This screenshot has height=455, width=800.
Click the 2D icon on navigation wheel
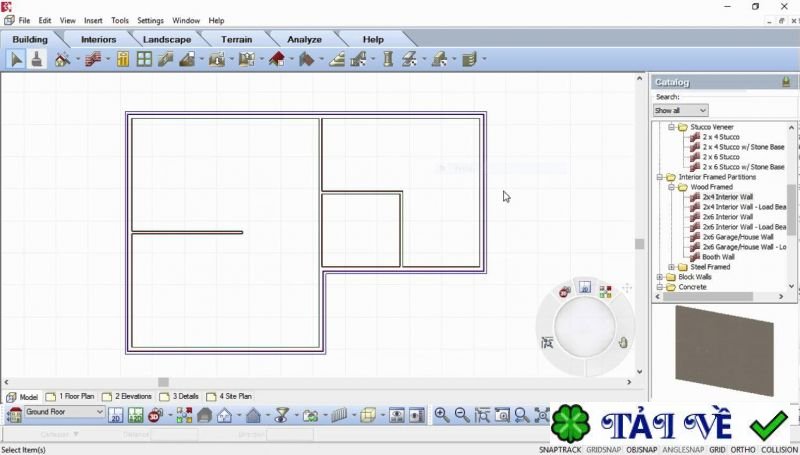(585, 287)
